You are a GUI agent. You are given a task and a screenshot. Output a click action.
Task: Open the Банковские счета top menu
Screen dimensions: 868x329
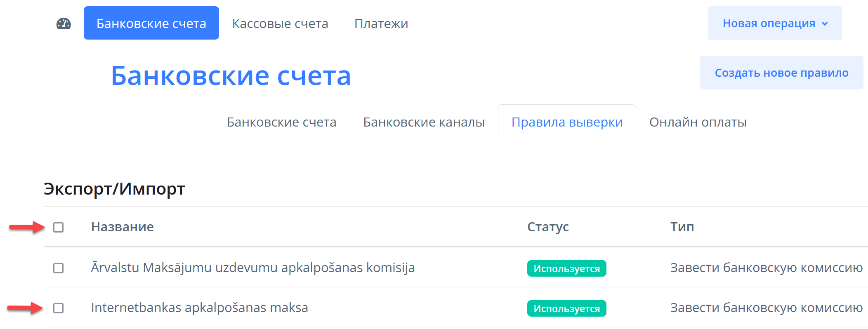click(x=151, y=23)
